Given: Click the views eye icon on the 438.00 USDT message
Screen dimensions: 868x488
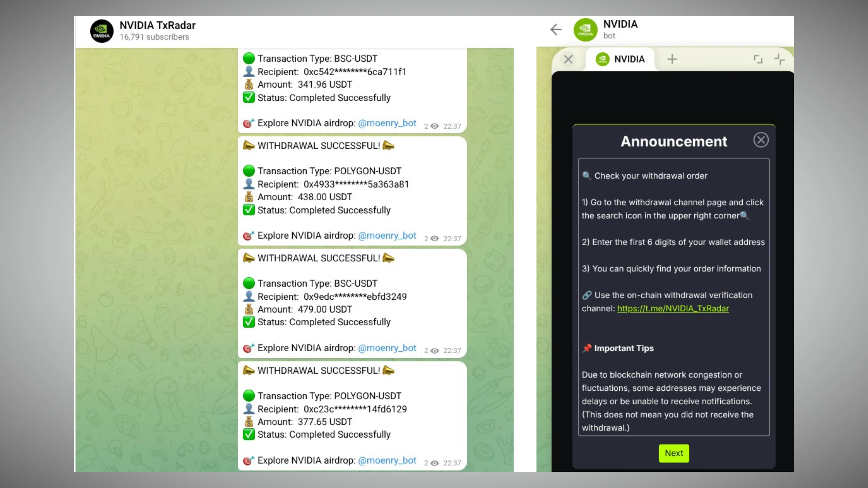Looking at the screenshot, I should pos(435,239).
